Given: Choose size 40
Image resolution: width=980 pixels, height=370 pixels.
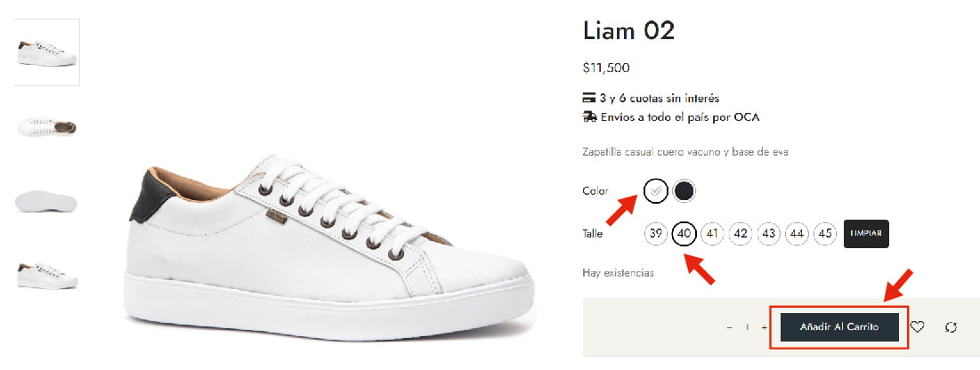Looking at the screenshot, I should (684, 234).
